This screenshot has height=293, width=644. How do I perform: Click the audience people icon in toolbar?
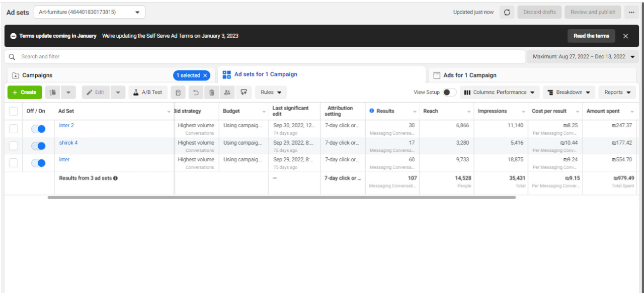point(227,92)
